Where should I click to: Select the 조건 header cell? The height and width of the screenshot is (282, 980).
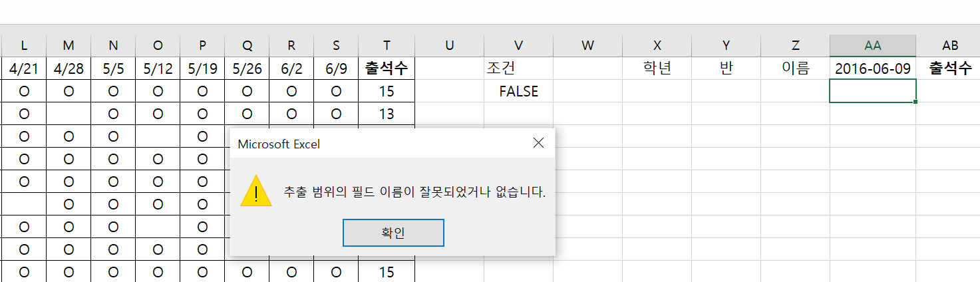click(x=518, y=69)
